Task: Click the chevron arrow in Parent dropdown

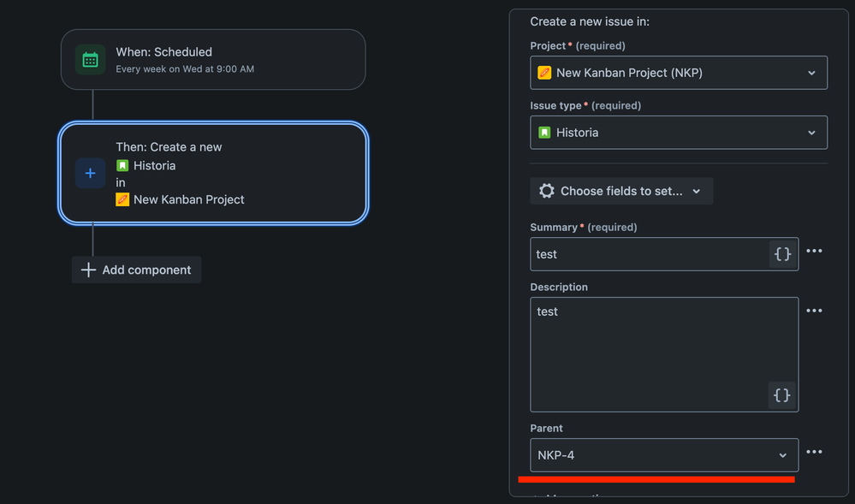Action: pos(782,455)
